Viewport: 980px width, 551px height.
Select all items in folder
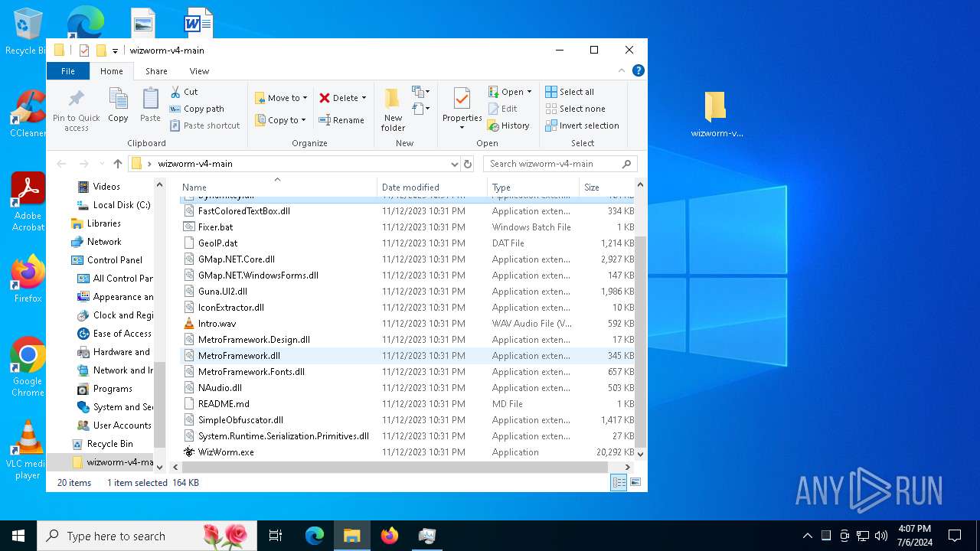570,92
